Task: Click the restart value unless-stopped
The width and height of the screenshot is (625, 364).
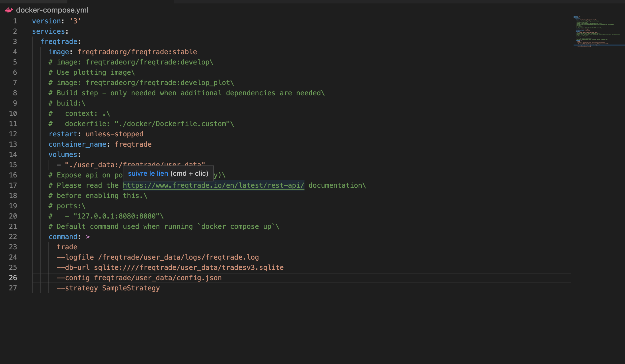Action: (114, 134)
